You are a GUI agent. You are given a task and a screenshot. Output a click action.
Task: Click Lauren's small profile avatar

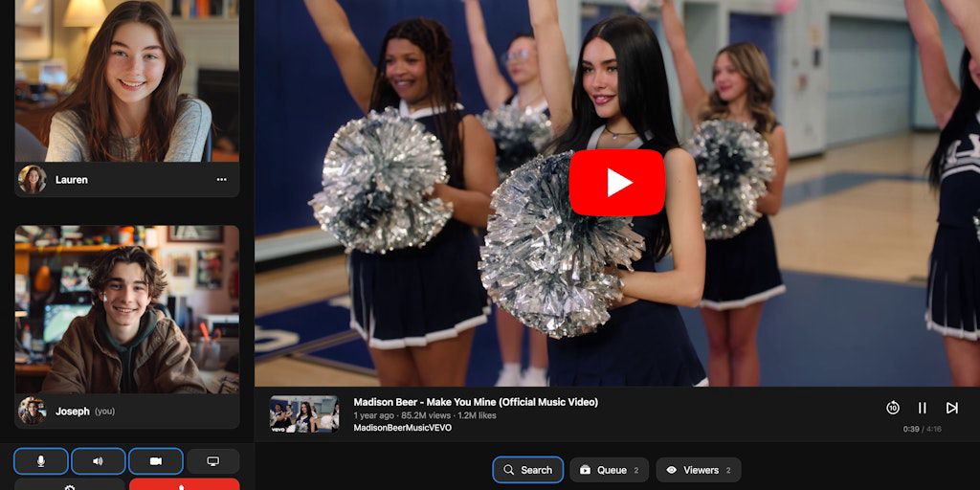tap(32, 180)
